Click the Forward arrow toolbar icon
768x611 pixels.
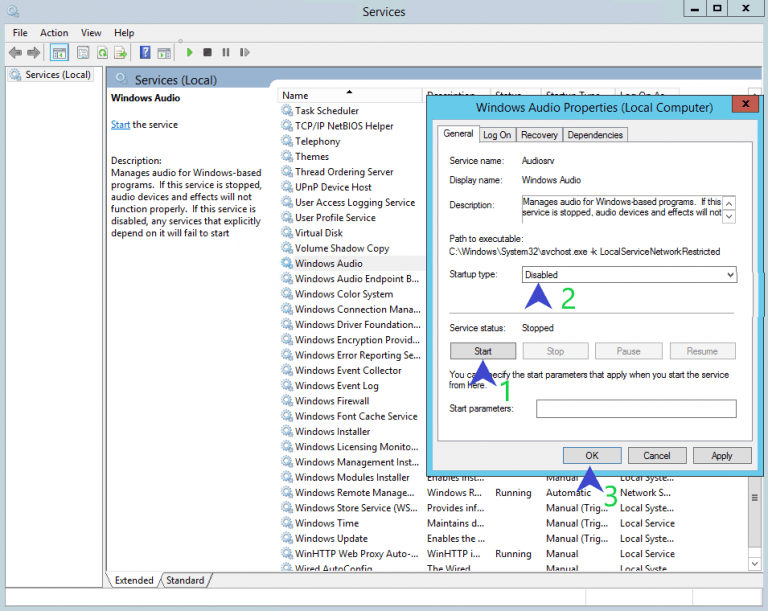point(33,52)
